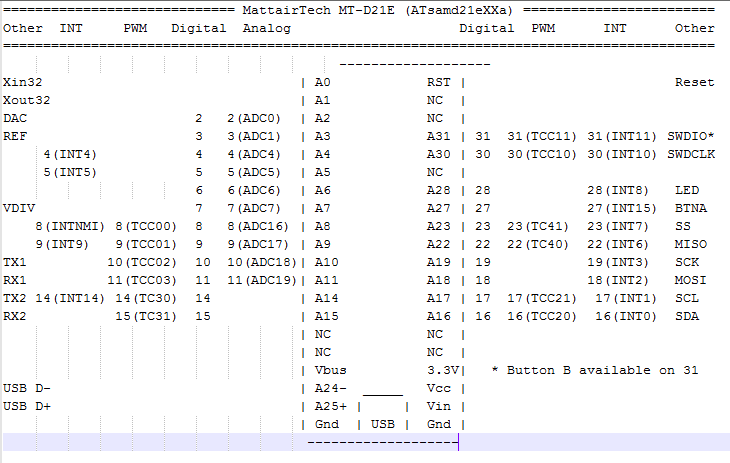Click the '23(TC41)' entry
This screenshot has width=730, height=463.
click(538, 226)
